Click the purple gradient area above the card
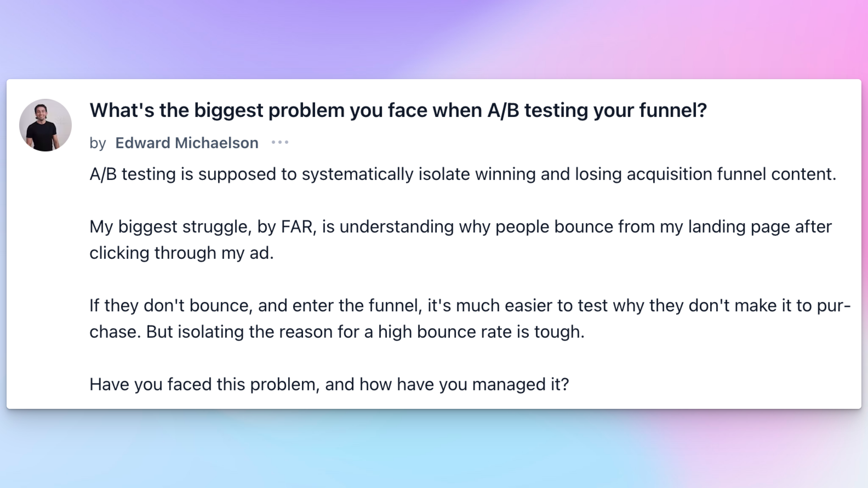This screenshot has width=868, height=488. click(337, 37)
